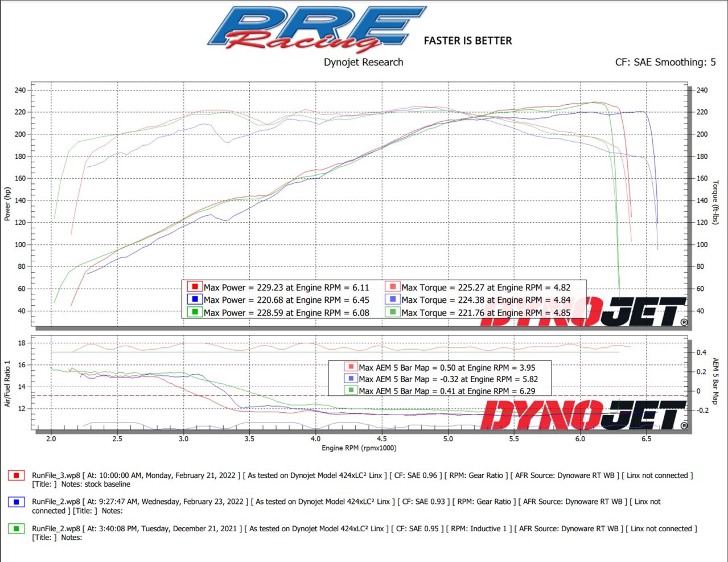
Task: Click the 'CF: SAE Smoothing: 5' label
Action: [665, 62]
